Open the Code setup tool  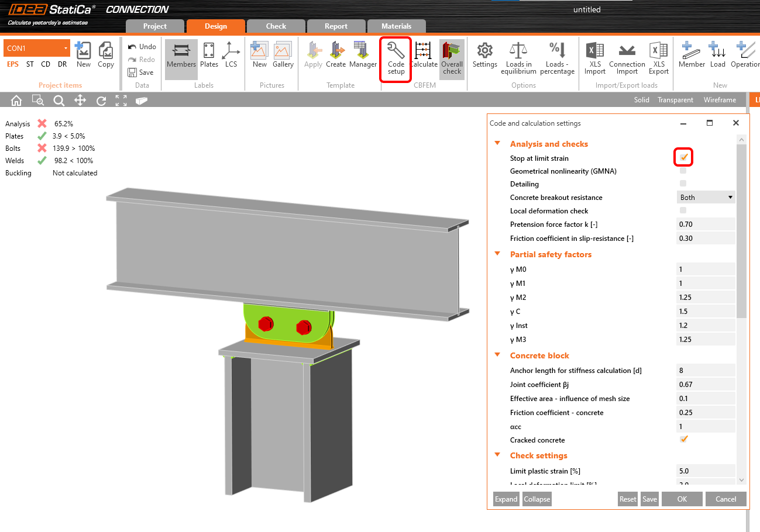[x=396, y=58]
